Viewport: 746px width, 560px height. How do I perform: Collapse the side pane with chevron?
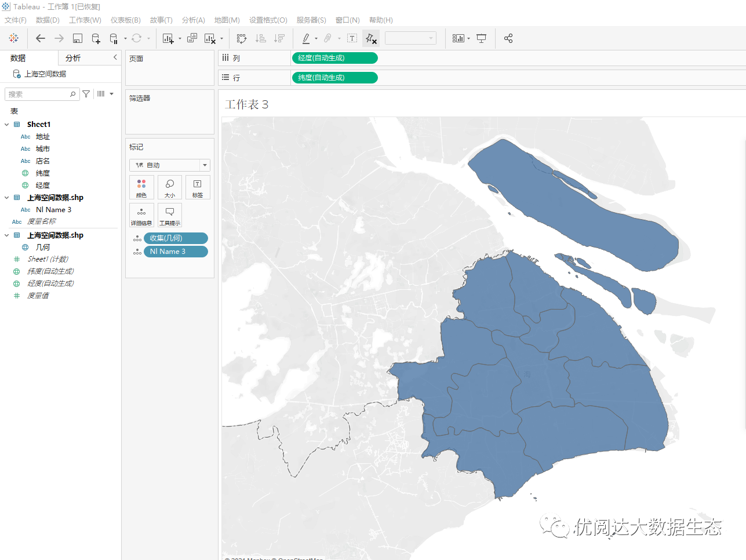115,57
